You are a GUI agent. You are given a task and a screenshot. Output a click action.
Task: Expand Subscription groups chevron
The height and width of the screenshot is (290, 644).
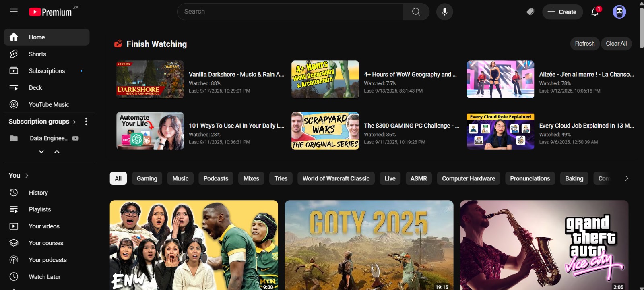74,122
